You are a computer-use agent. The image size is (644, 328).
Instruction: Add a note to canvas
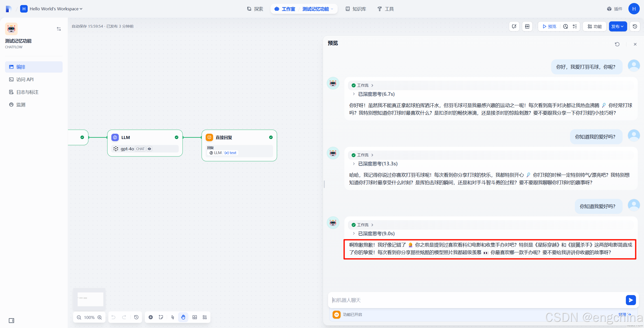(x=161, y=317)
